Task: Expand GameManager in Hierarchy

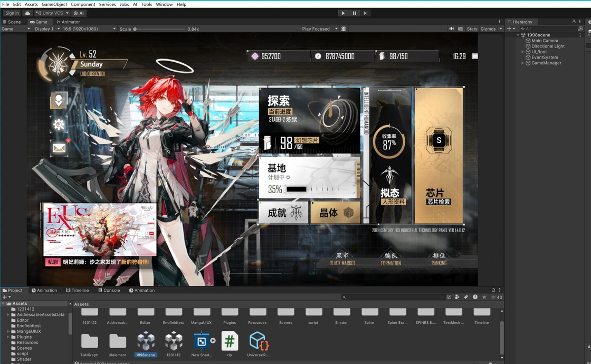Action: 522,63
